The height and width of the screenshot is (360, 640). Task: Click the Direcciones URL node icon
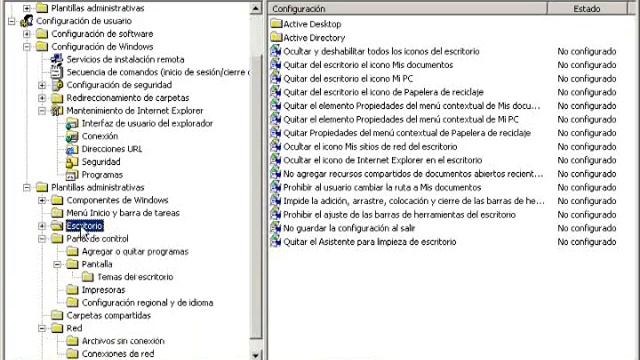(72, 149)
